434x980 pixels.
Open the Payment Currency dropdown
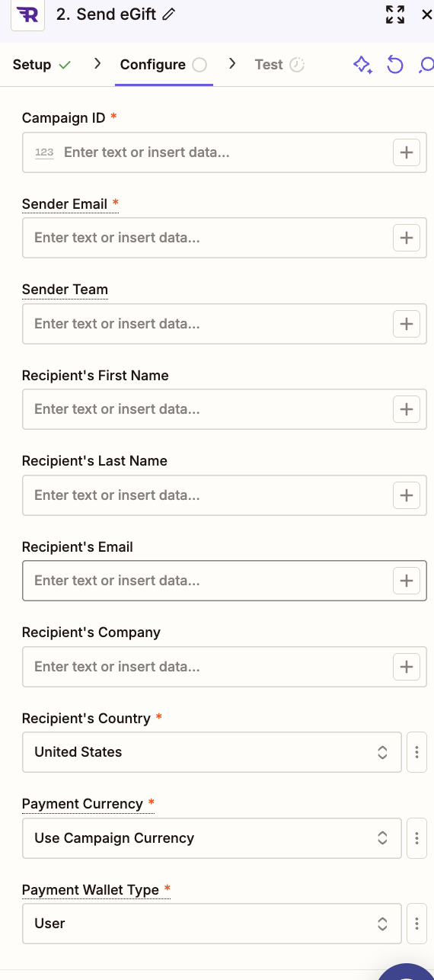212,838
